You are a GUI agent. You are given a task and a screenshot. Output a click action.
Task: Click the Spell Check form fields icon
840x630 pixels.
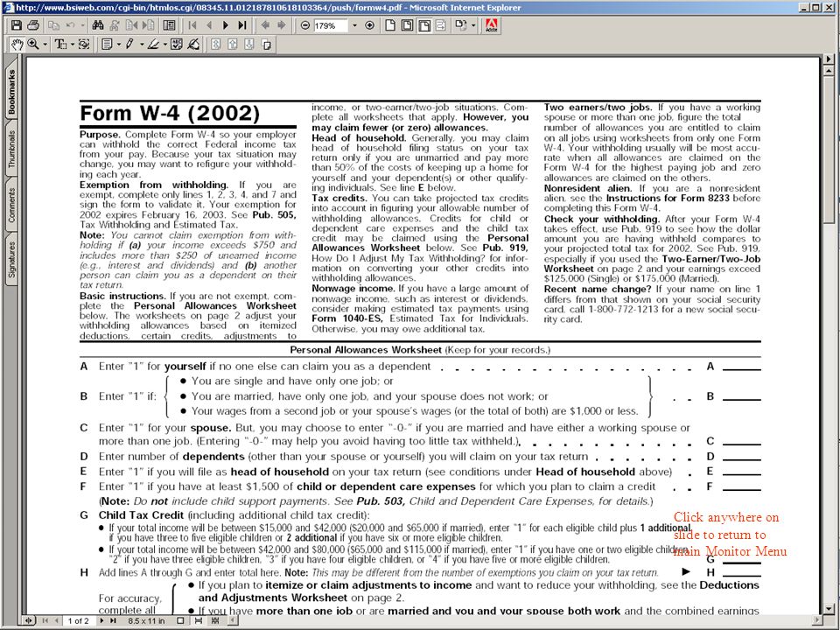click(x=176, y=45)
